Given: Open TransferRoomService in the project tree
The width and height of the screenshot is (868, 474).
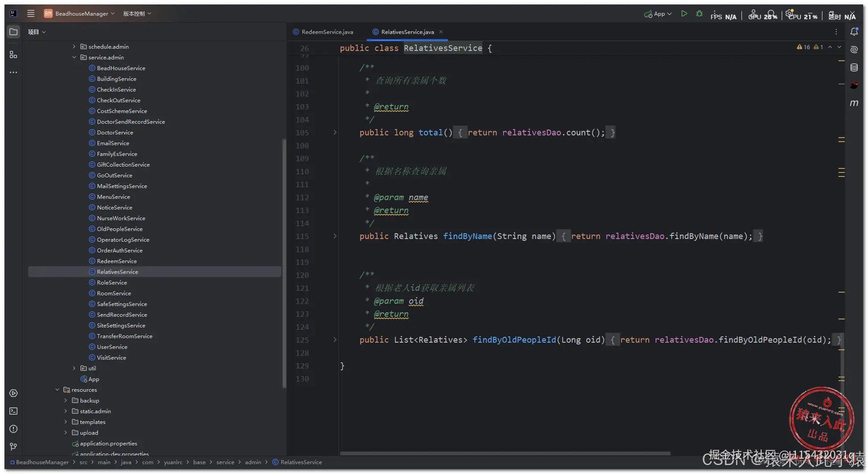Looking at the screenshot, I should (124, 336).
